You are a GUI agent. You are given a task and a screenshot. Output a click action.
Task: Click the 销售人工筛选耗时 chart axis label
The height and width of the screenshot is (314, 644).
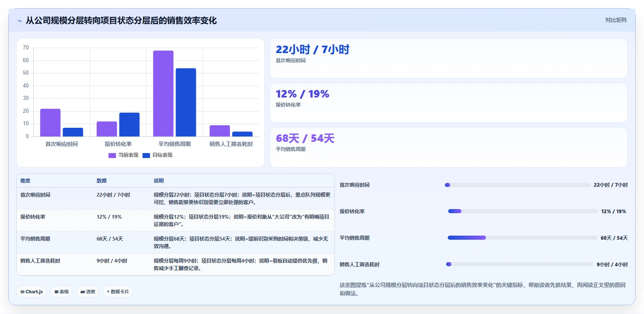(x=231, y=144)
